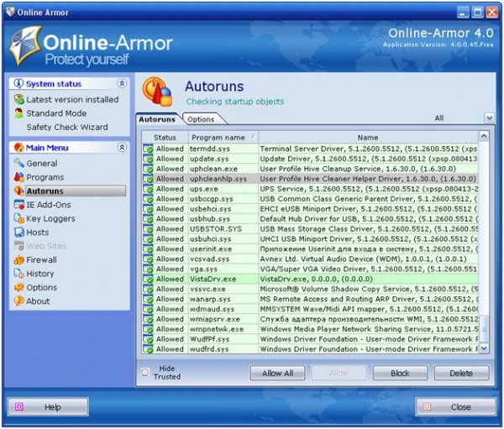Viewport: 504px width, 429px height.
Task: Select the usbhub.sys entry
Action: tap(310, 219)
